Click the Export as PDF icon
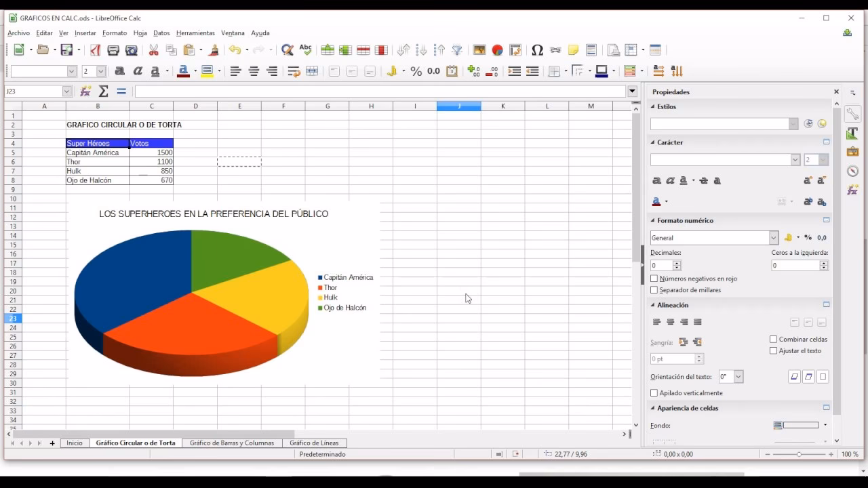The height and width of the screenshot is (488, 868). (x=95, y=50)
